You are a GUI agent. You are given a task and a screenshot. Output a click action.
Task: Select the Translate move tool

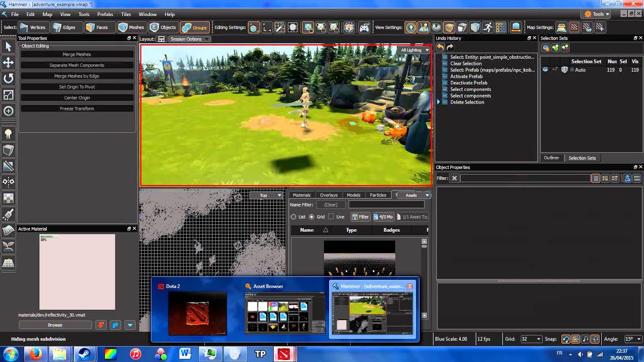pyautogui.click(x=9, y=62)
